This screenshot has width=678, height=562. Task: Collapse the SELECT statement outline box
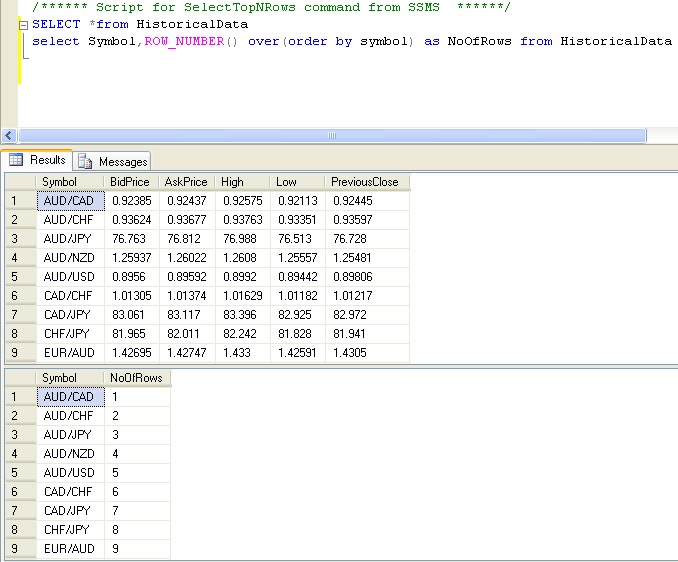coord(24,26)
